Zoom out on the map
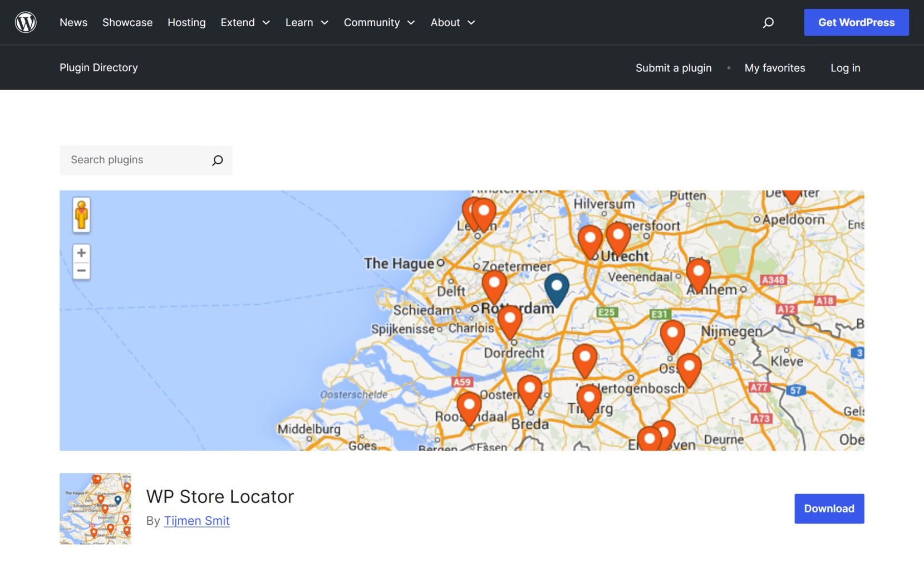This screenshot has height=586, width=924. [x=81, y=270]
